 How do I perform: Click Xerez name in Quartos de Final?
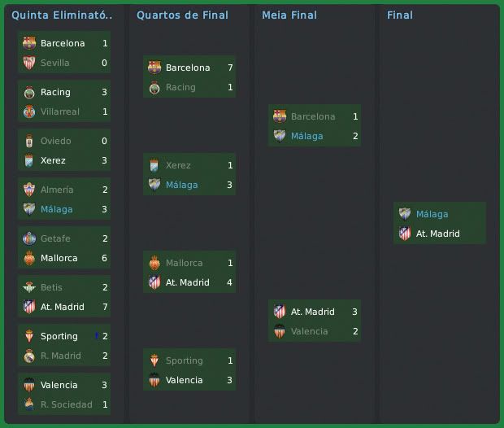click(178, 165)
